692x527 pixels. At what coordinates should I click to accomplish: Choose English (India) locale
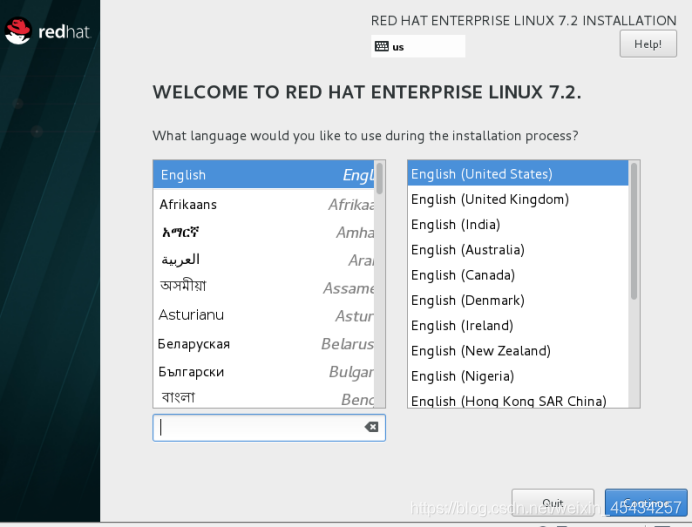coord(518,224)
